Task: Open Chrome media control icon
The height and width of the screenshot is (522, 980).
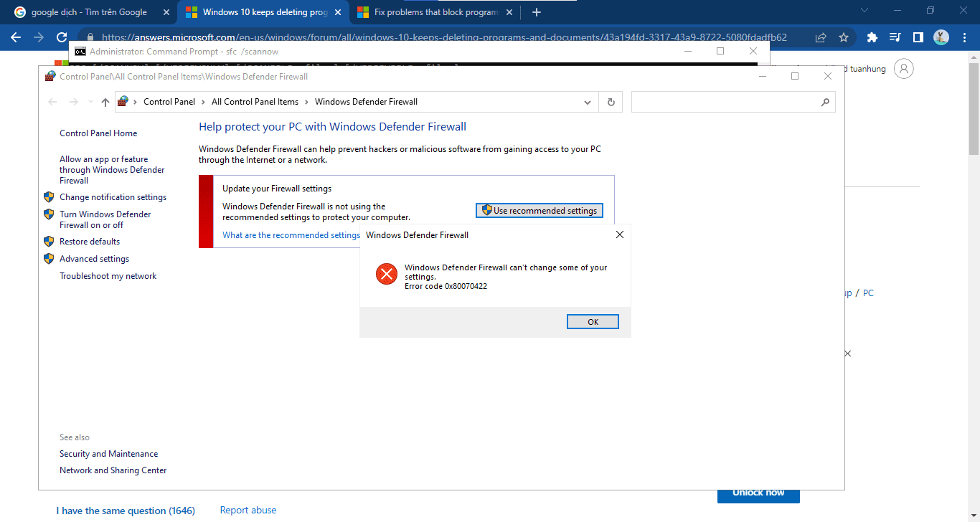Action: tap(895, 37)
